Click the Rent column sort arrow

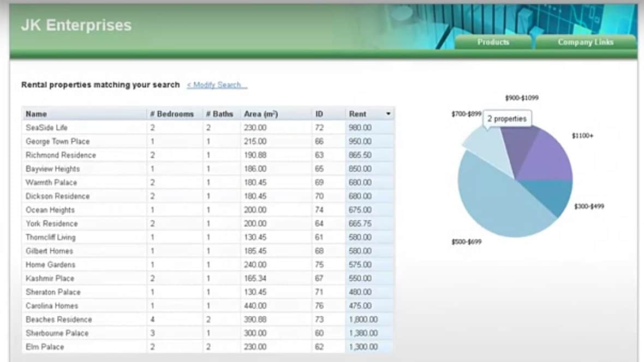[x=388, y=114]
